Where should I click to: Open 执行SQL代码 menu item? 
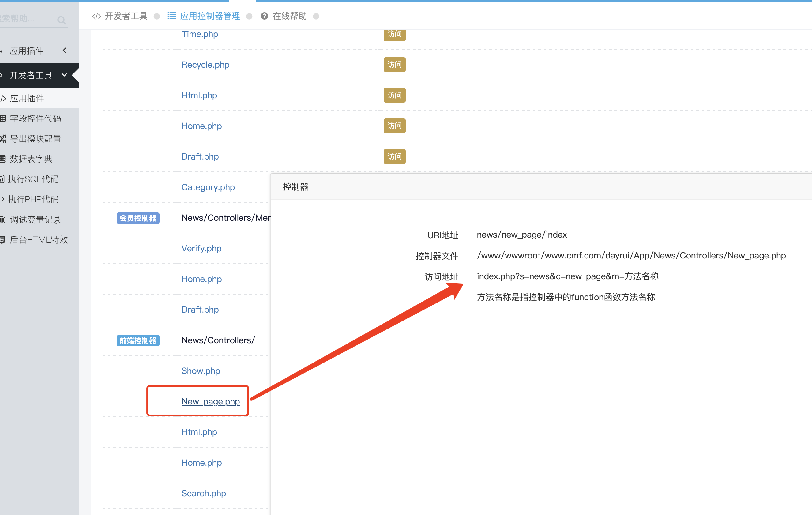click(33, 179)
